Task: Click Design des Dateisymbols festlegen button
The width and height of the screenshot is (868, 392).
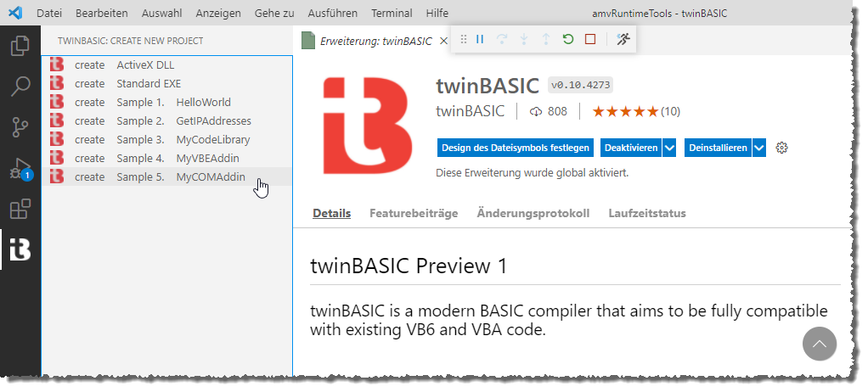Action: tap(516, 148)
